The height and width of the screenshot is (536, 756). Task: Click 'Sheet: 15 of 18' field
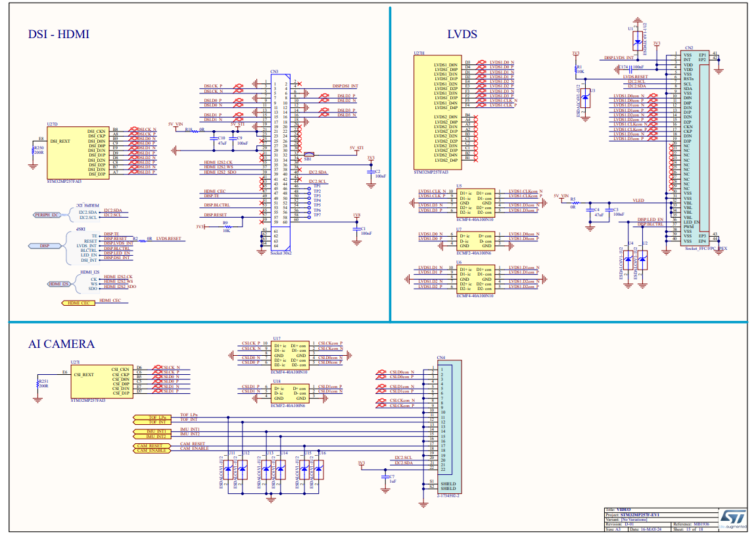[688, 529]
